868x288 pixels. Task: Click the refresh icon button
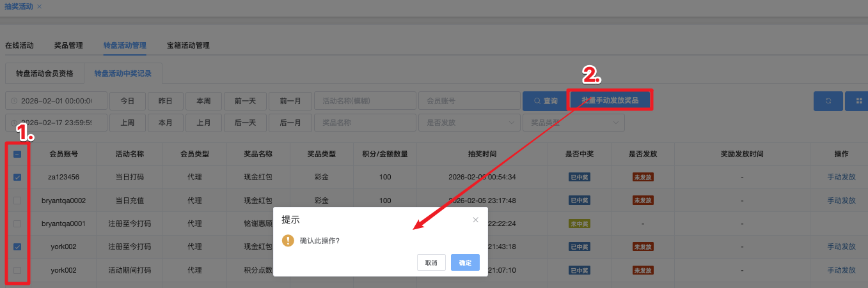pyautogui.click(x=828, y=101)
